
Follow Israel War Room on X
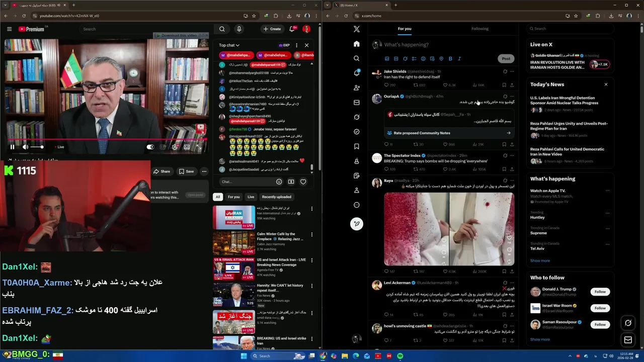(x=600, y=308)
